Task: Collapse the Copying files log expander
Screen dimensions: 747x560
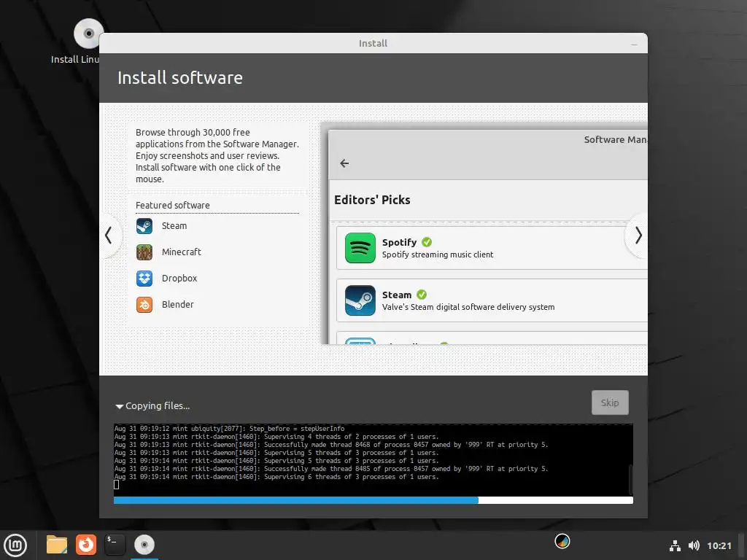Action: pos(120,407)
